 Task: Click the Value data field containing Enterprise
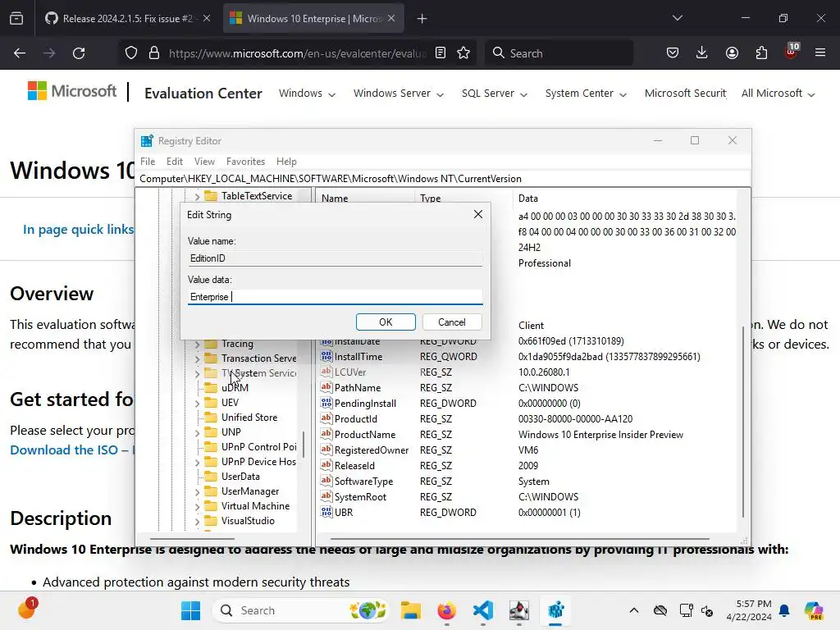click(x=336, y=297)
